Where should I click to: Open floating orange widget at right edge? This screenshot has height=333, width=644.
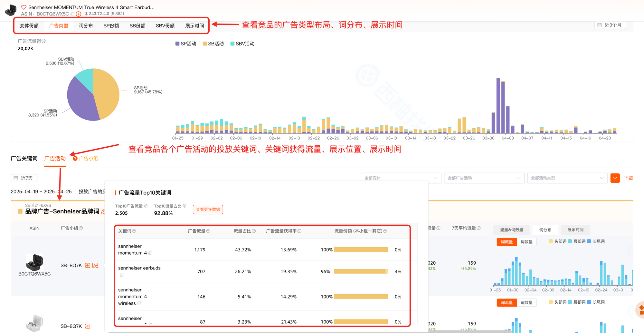click(640, 310)
